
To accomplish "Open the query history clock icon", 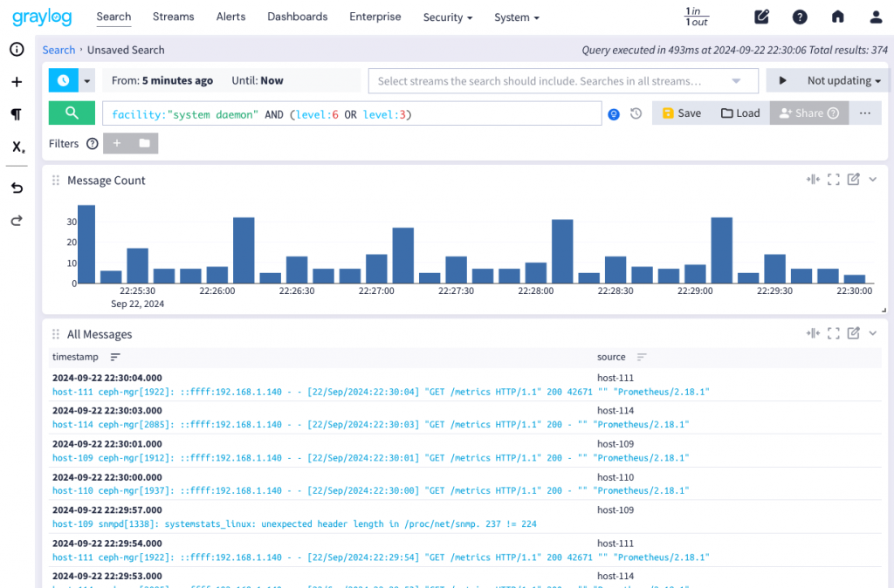I will click(x=636, y=113).
